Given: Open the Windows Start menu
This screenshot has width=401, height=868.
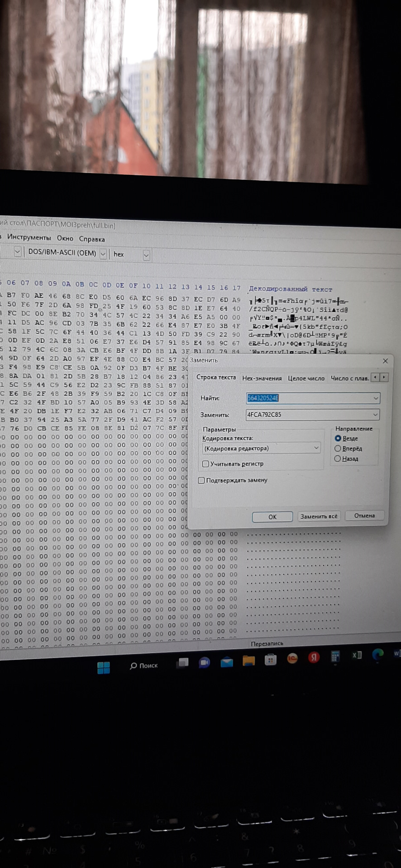Looking at the screenshot, I should [x=104, y=667].
